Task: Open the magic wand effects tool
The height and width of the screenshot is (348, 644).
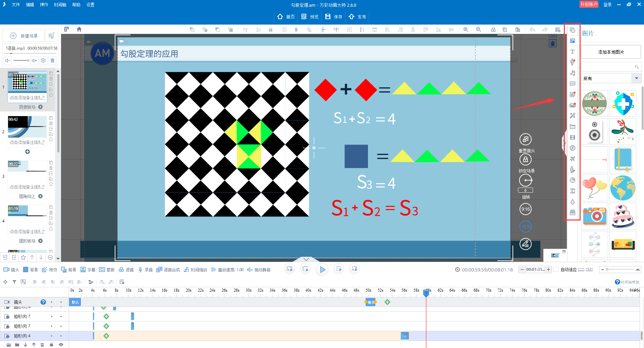Action: 573,116
